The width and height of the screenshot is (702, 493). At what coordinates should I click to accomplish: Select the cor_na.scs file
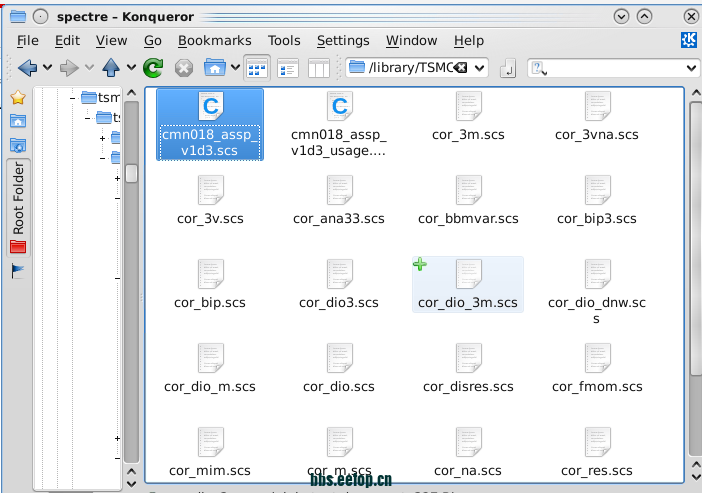click(x=468, y=453)
